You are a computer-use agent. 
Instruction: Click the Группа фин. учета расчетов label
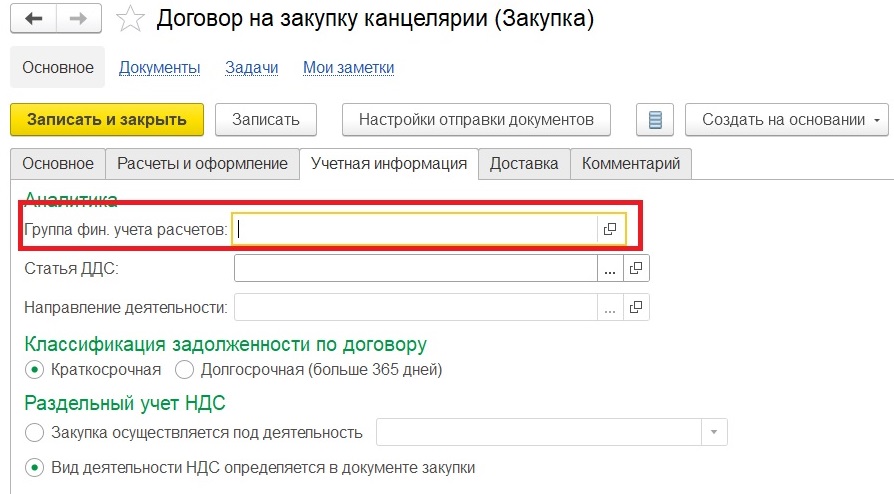[125, 229]
